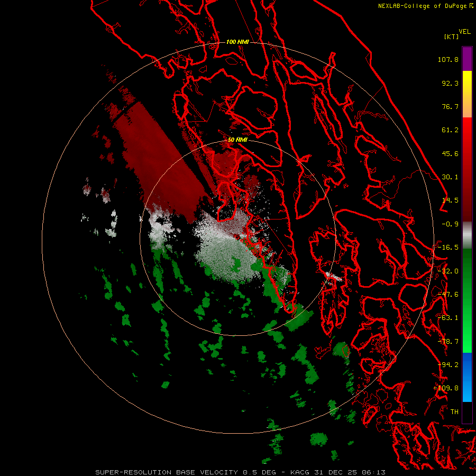
Task: Click the -109.8 legend value
Action: pyautogui.click(x=446, y=388)
